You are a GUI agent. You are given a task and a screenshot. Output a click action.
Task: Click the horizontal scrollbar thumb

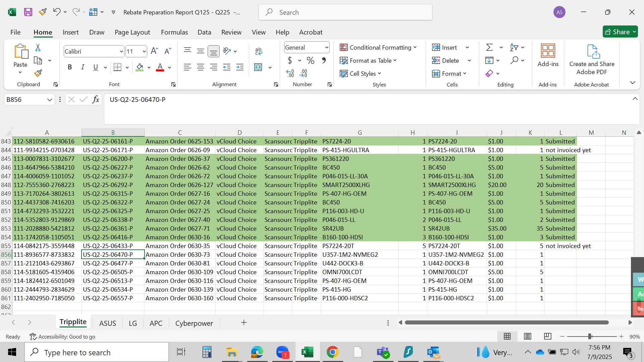[x=507, y=322]
